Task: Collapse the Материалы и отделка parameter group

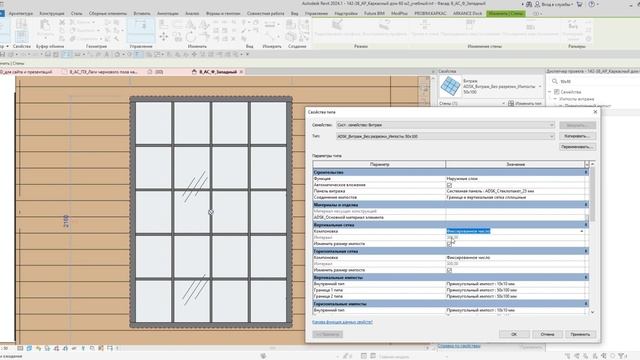Action: pos(586,205)
